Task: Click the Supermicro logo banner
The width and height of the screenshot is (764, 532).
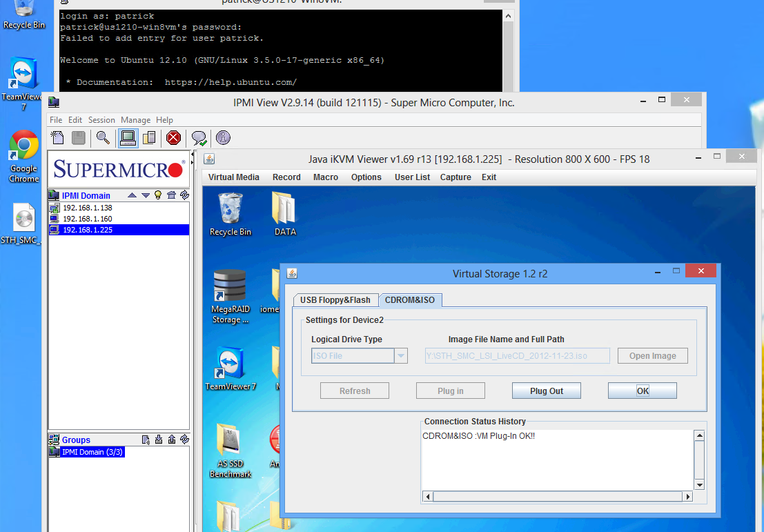Action: pos(119,168)
